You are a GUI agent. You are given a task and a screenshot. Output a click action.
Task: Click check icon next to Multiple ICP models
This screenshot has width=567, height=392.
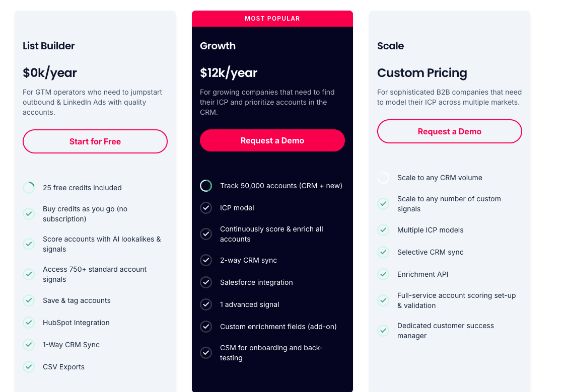tap(383, 230)
